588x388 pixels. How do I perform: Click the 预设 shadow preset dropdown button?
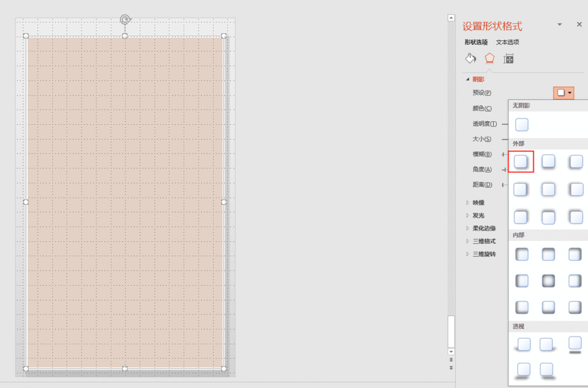coord(563,93)
